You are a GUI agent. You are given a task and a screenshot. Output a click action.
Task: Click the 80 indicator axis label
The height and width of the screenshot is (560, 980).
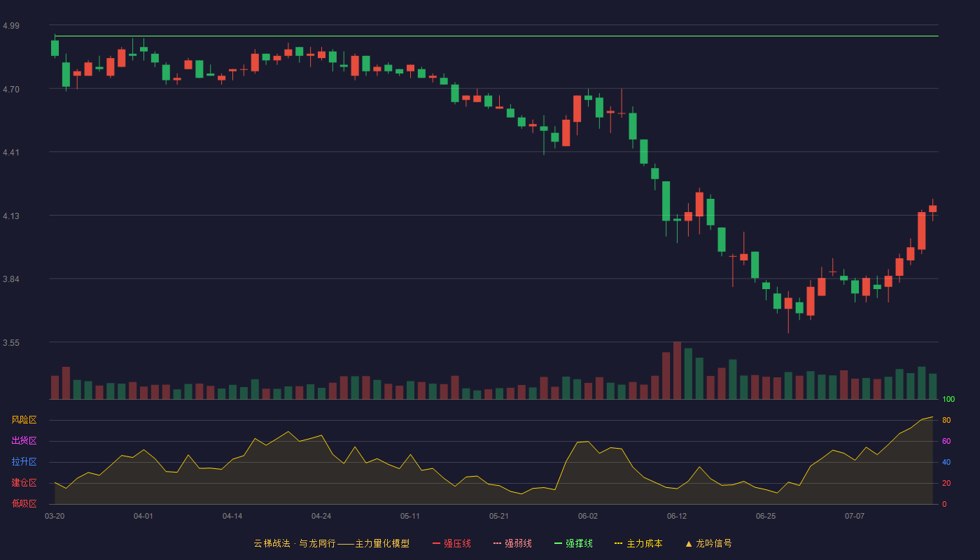946,420
